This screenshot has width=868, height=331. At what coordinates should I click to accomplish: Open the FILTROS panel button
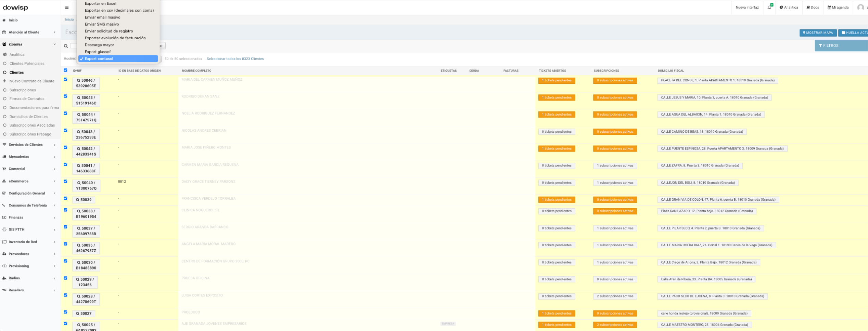(841, 45)
